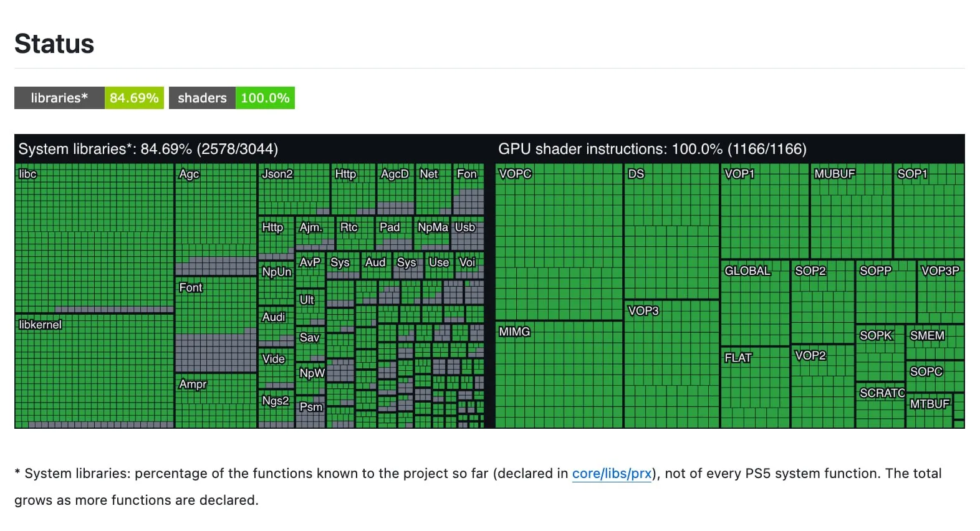Click the GLOBAL shader block

click(x=755, y=303)
